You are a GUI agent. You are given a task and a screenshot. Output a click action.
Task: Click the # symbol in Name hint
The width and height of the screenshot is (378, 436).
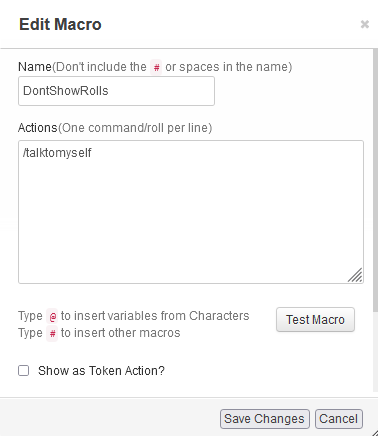(156, 67)
